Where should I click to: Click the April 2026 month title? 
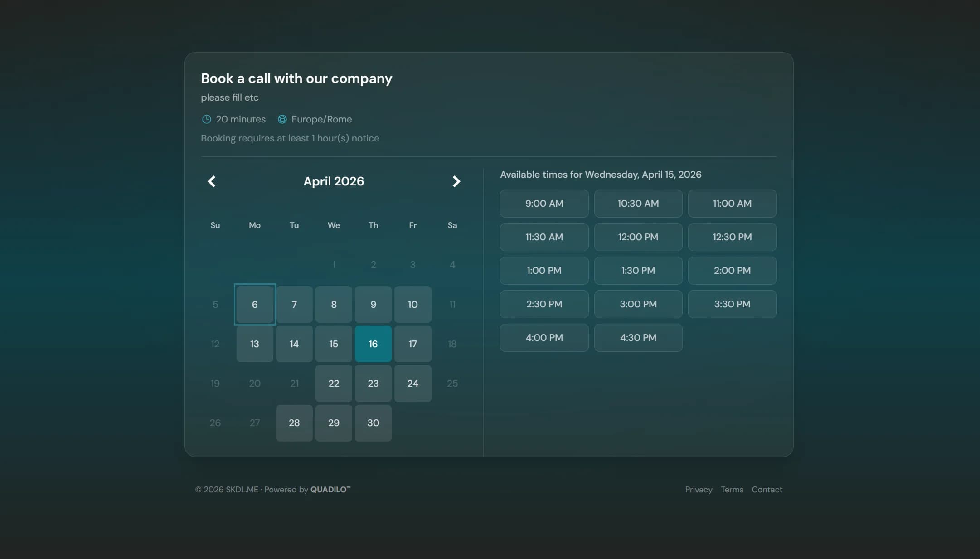coord(334,181)
